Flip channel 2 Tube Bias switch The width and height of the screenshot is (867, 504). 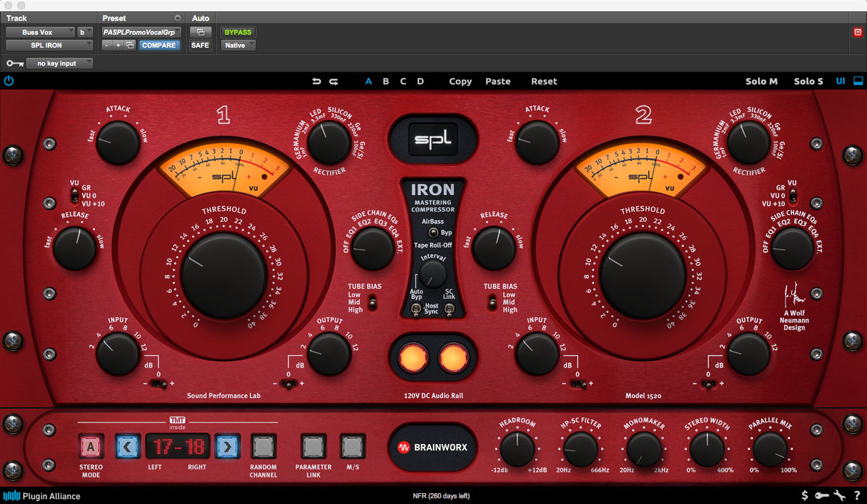click(x=492, y=304)
